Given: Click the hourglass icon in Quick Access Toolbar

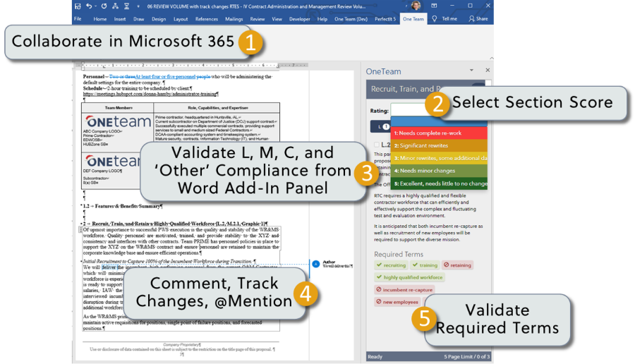Looking at the screenshot, I should [127, 6].
